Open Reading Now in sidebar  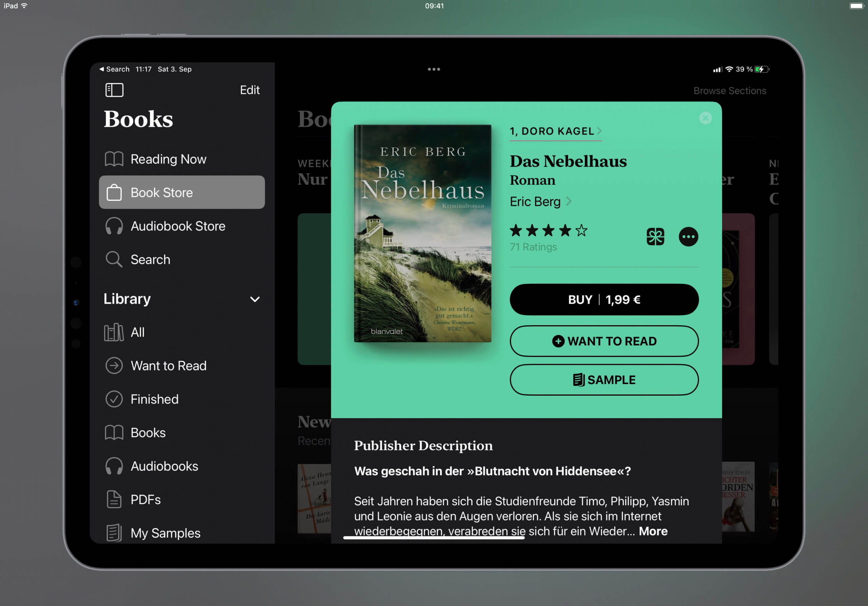(181, 159)
